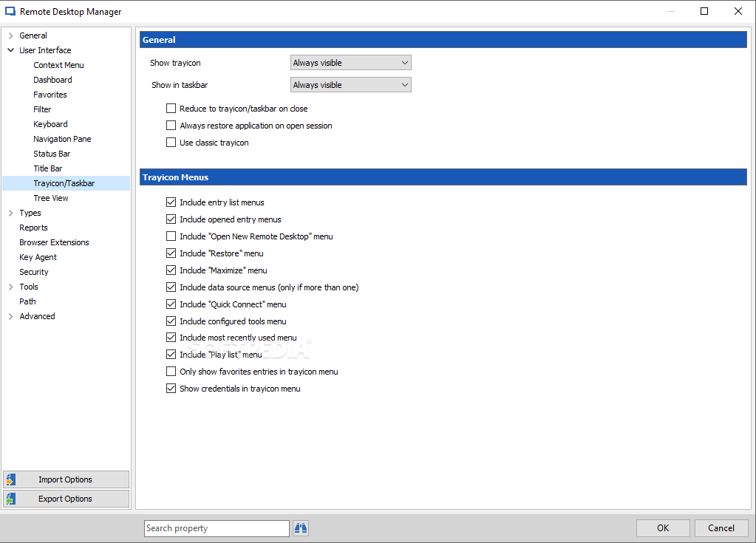Expand the Advanced tree node arrow
The image size is (756, 543).
coord(10,316)
